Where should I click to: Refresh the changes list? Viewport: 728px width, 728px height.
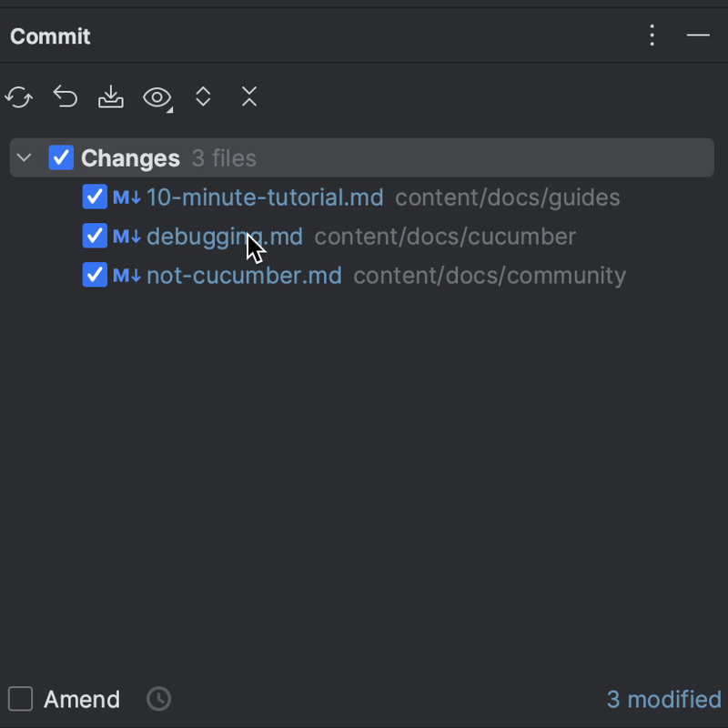tap(18, 96)
